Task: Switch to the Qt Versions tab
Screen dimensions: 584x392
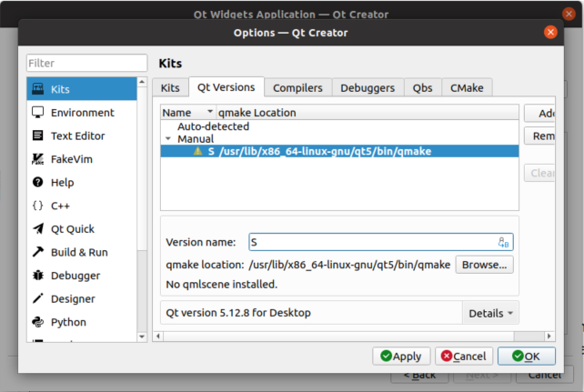Action: tap(227, 87)
